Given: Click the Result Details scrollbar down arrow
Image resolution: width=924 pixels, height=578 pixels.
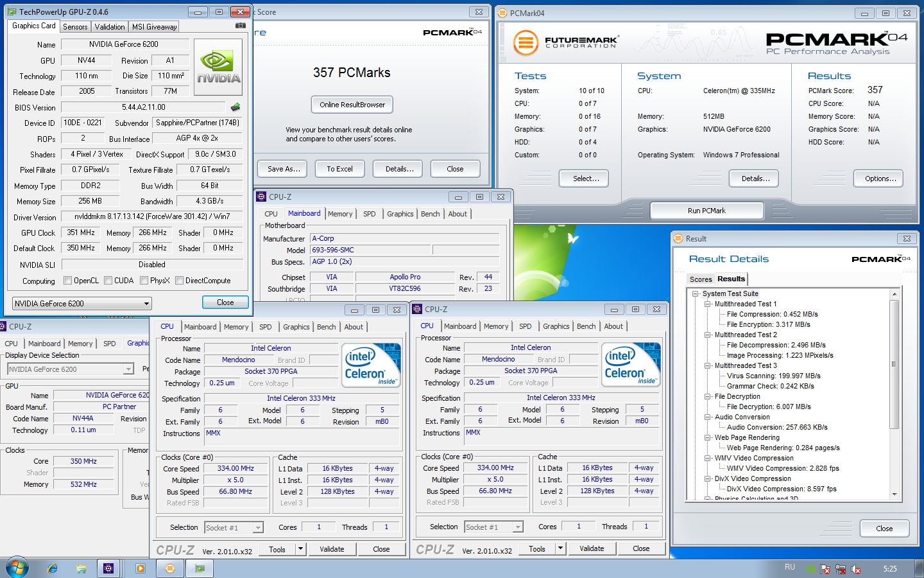Looking at the screenshot, I should pyautogui.click(x=894, y=494).
